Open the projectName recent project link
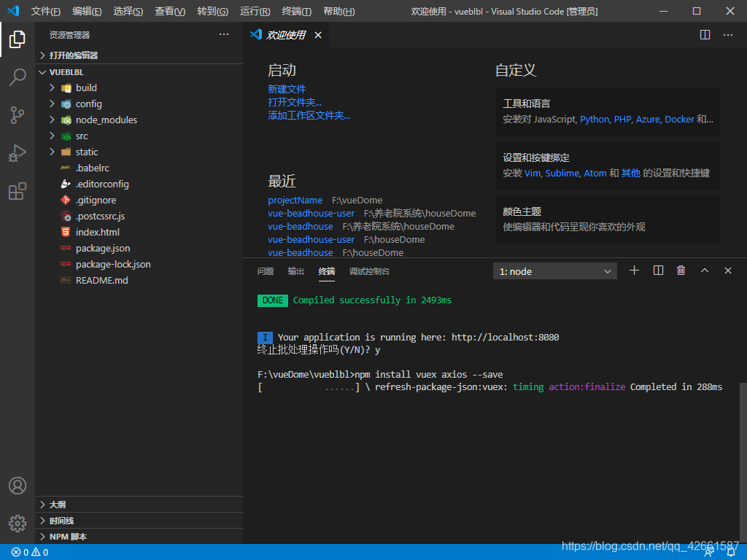747x560 pixels. click(295, 200)
